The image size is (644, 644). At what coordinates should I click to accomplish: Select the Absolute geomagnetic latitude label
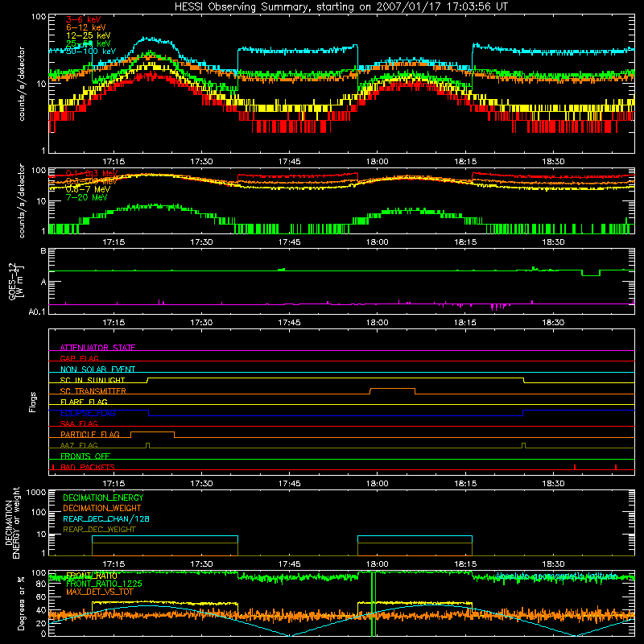pyautogui.click(x=556, y=576)
